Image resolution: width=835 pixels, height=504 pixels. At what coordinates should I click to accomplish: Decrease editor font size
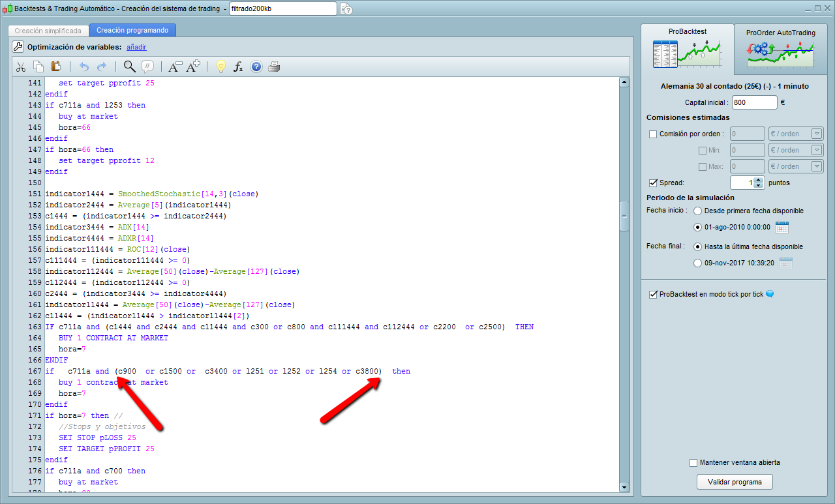pos(175,67)
